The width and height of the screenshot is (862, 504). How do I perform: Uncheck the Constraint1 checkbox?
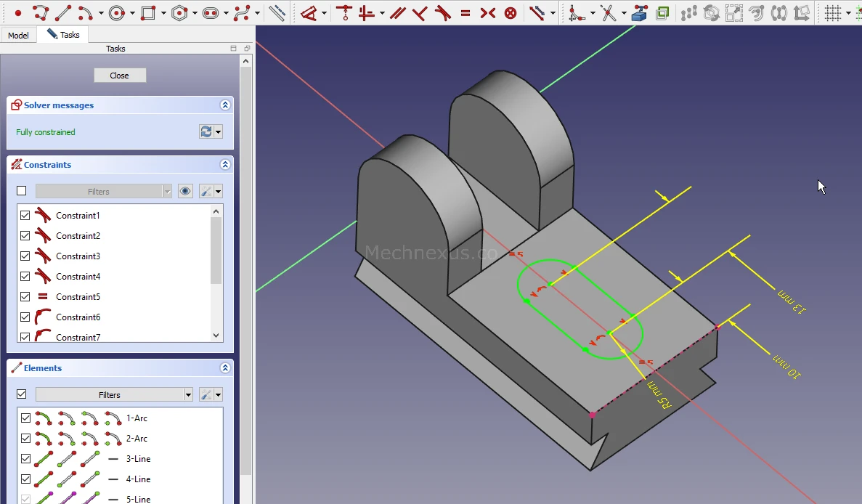(25, 216)
